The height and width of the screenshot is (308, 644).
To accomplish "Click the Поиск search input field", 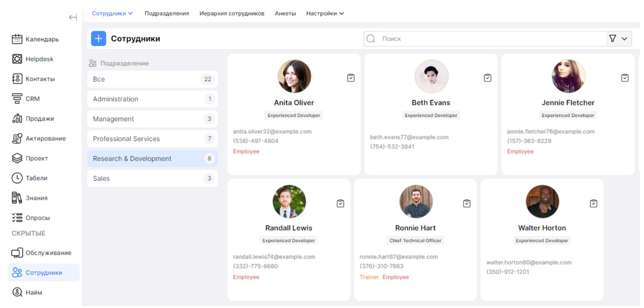I will point(485,39).
